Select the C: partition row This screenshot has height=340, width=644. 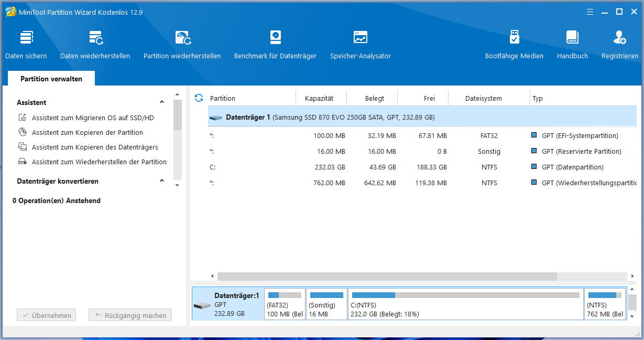[422, 167]
